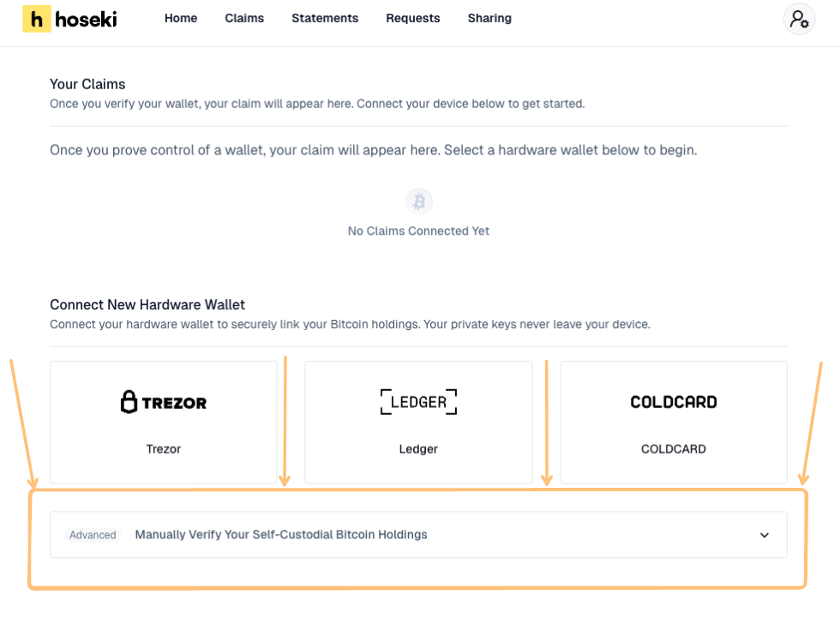
Task: Click the Bitcoin symbol above No Claims
Action: (419, 201)
